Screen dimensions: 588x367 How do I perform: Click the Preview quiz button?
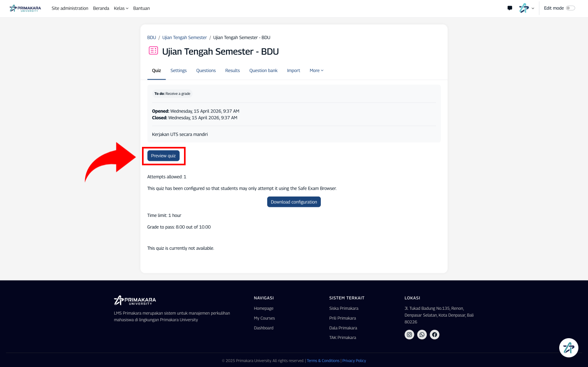(x=163, y=156)
